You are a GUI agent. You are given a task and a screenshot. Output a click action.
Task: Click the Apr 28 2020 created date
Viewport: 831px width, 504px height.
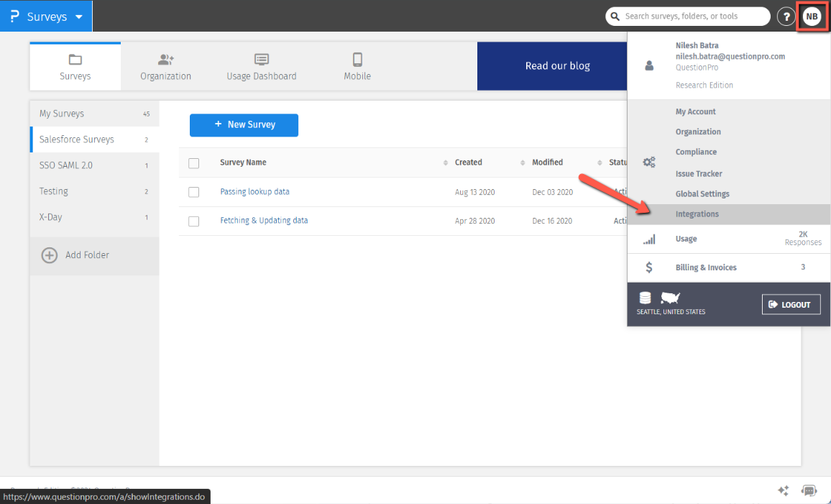coord(475,221)
